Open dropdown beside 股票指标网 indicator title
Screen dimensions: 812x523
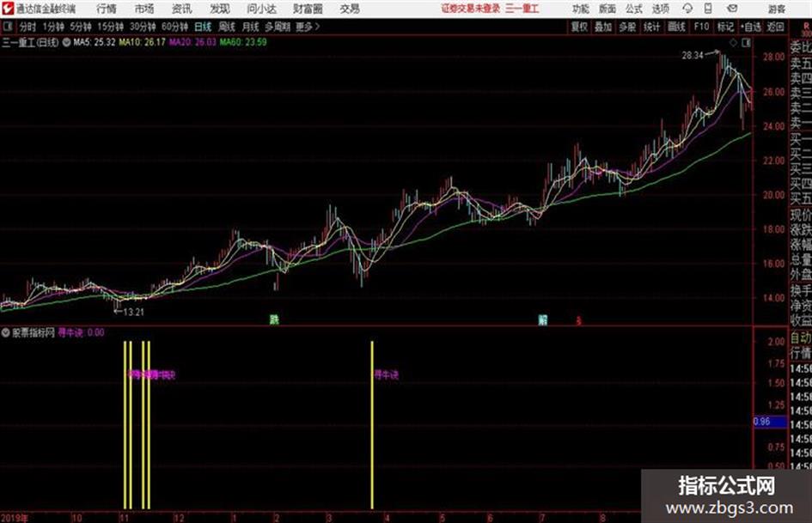tap(6, 332)
